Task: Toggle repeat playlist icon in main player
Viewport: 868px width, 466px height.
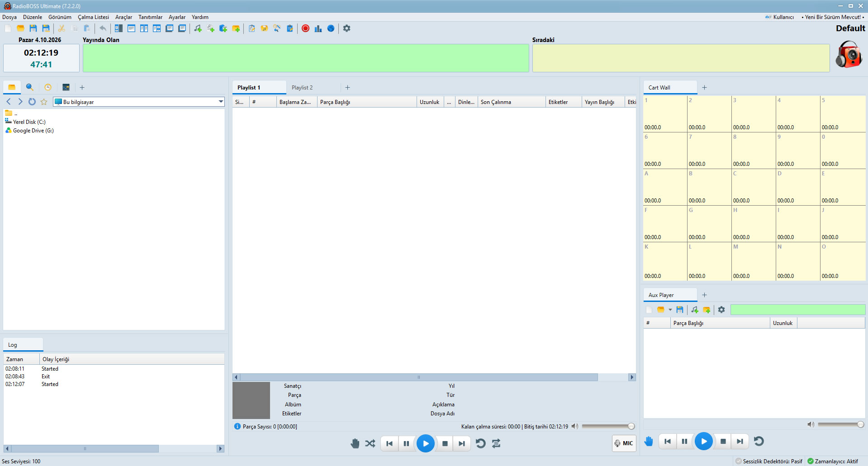Action: 496,443
